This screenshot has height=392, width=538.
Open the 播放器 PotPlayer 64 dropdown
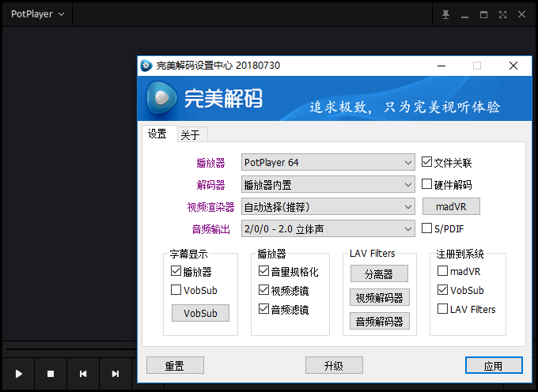pos(328,163)
